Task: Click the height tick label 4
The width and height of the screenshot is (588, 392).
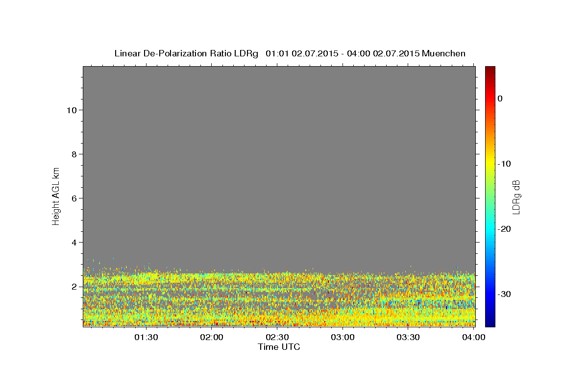Action: click(x=74, y=242)
